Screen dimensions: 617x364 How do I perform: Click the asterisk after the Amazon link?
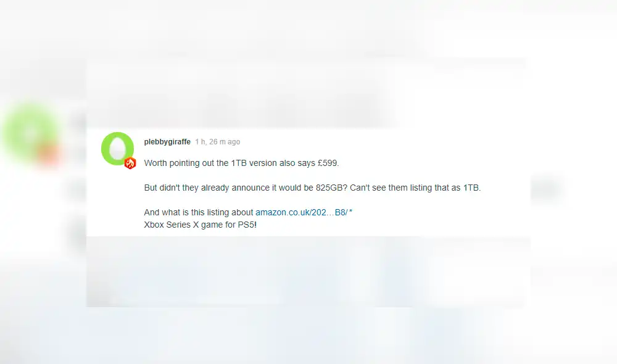click(x=350, y=212)
